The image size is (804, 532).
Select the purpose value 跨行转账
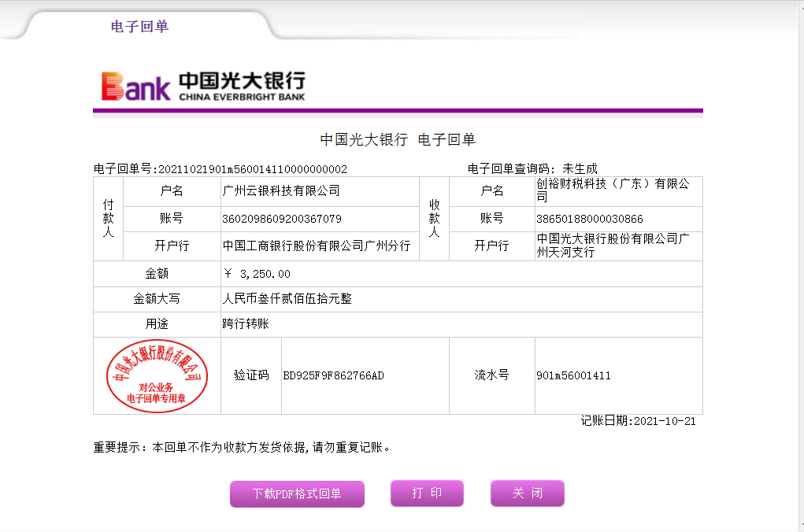click(246, 324)
